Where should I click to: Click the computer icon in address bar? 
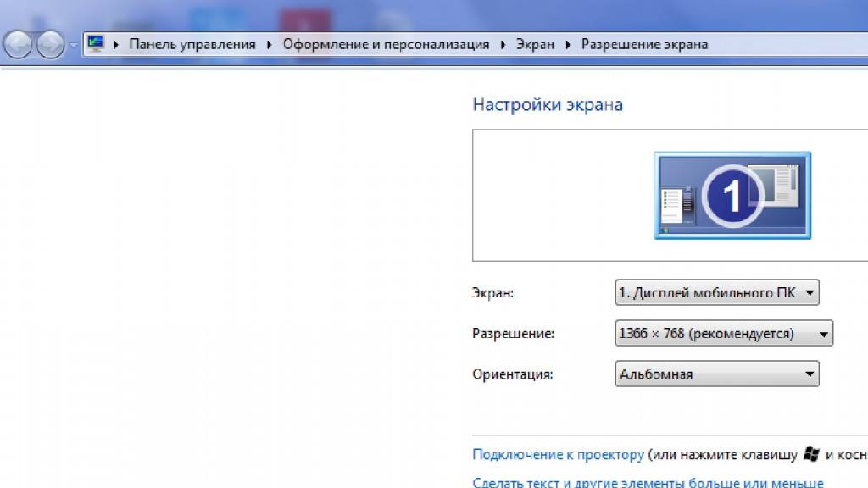click(96, 44)
